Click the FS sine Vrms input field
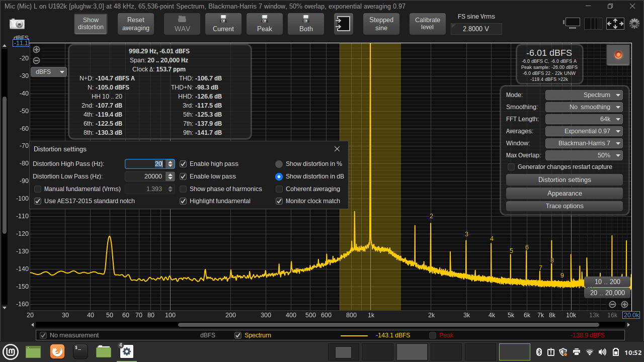The height and width of the screenshot is (362, 644). click(476, 29)
